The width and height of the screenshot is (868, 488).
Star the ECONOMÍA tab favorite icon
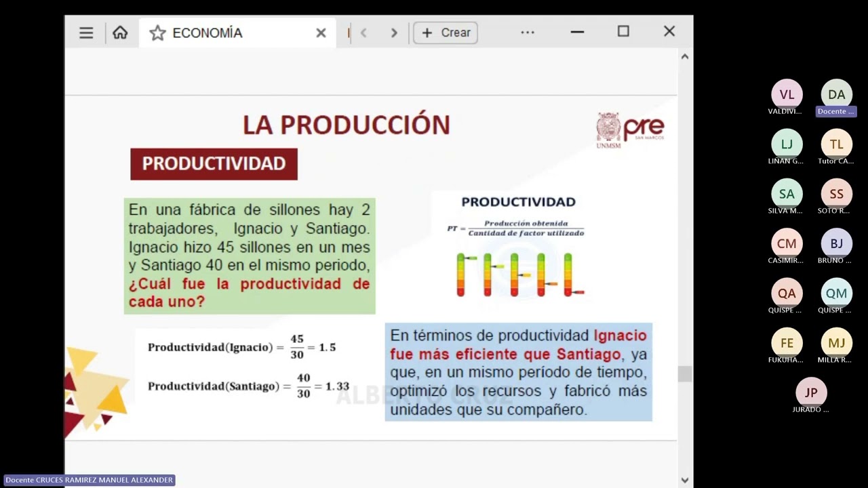click(x=157, y=33)
